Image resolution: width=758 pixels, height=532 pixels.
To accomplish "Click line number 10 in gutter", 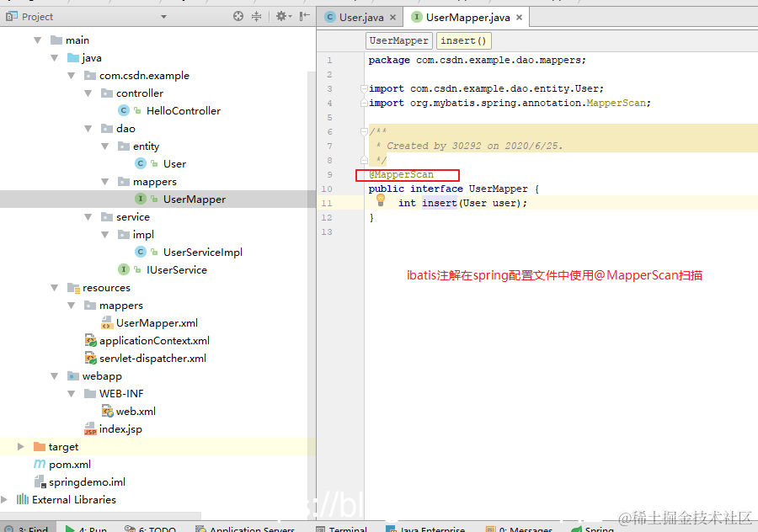I will (x=327, y=189).
